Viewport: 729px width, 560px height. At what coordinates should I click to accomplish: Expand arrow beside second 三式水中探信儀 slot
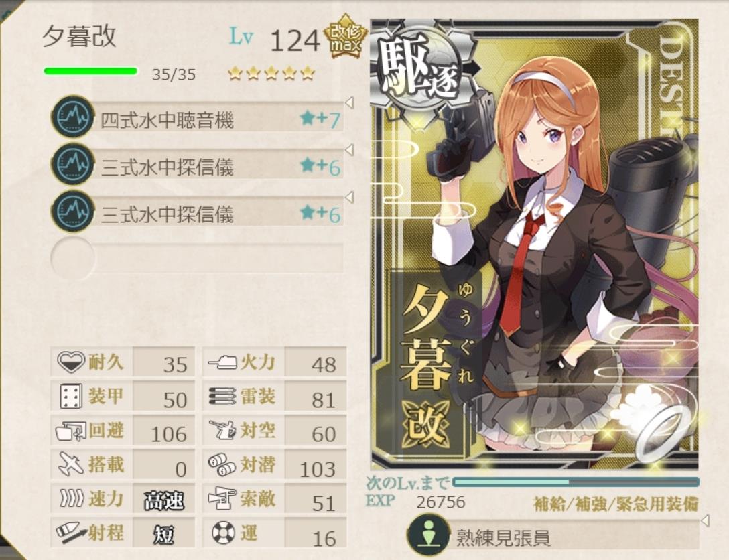tap(350, 197)
